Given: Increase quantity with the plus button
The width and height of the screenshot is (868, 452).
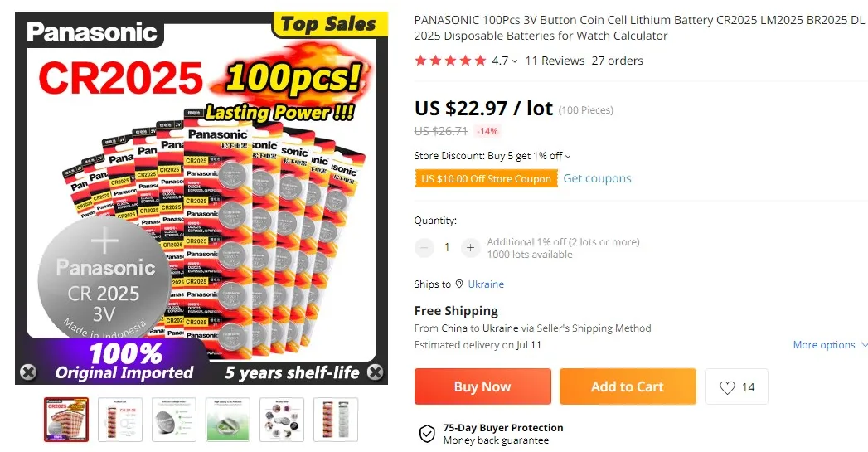Looking at the screenshot, I should (470, 248).
